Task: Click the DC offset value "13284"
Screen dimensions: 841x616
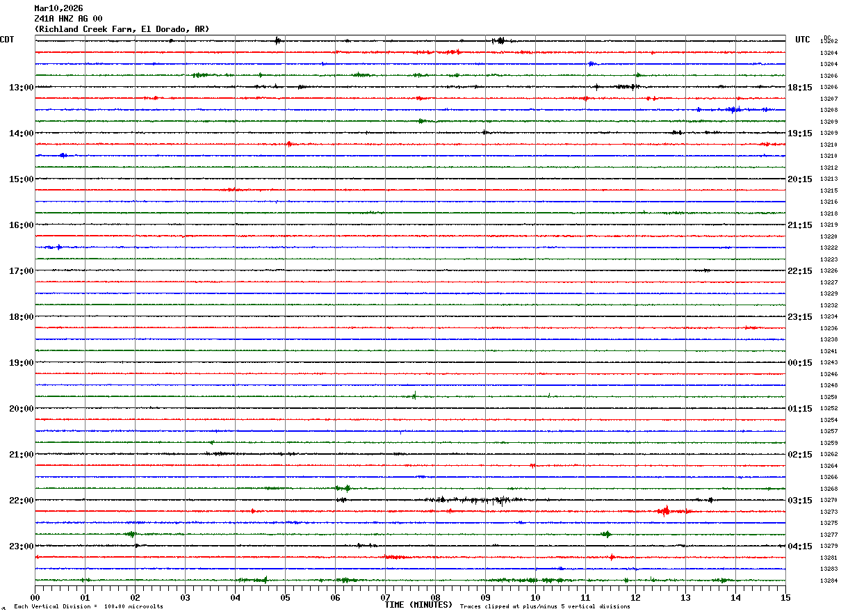Action: coord(828,581)
